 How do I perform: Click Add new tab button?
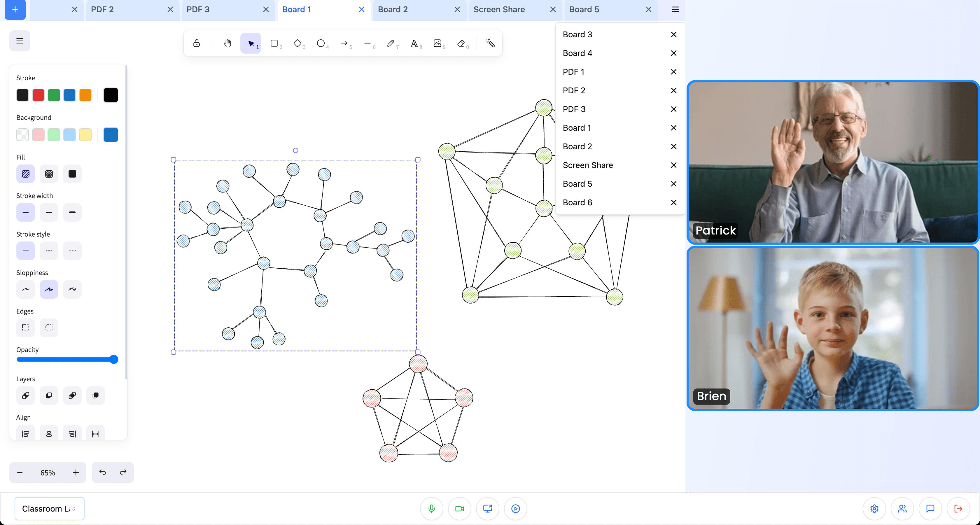[15, 9]
